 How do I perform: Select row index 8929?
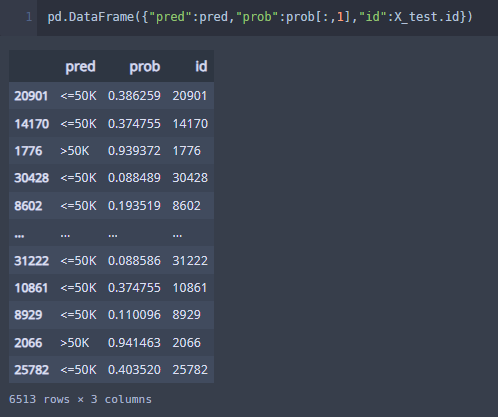[28, 315]
